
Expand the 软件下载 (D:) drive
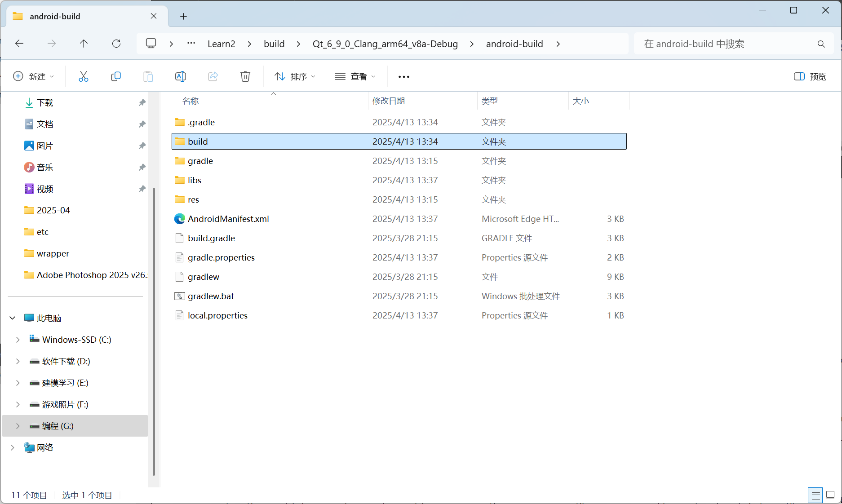point(18,361)
